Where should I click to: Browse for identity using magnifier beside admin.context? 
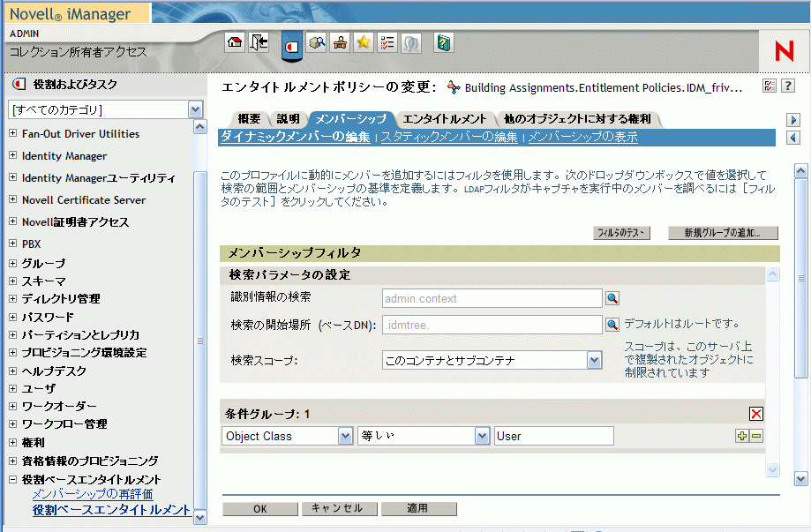[x=612, y=298]
